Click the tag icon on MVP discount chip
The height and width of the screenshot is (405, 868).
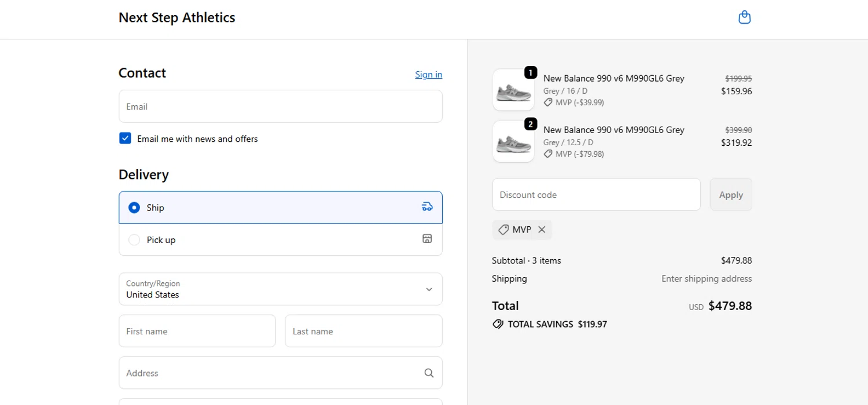click(x=503, y=230)
